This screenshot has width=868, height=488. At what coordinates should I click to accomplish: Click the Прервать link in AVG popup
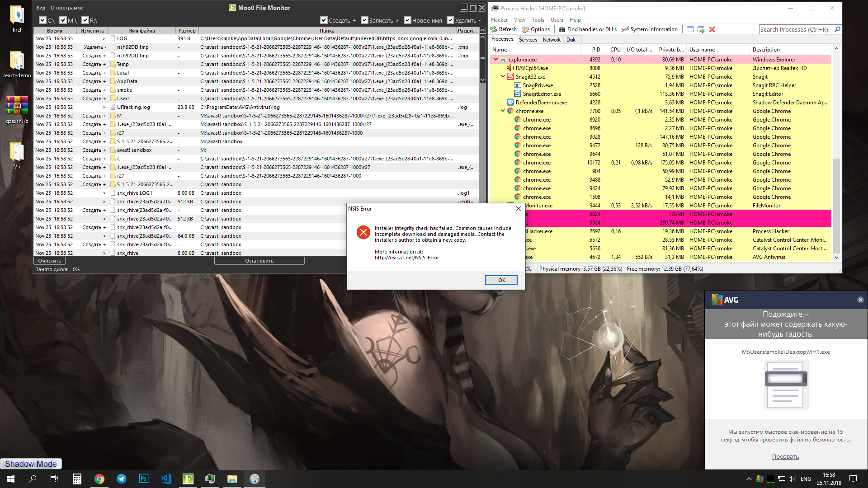(785, 457)
